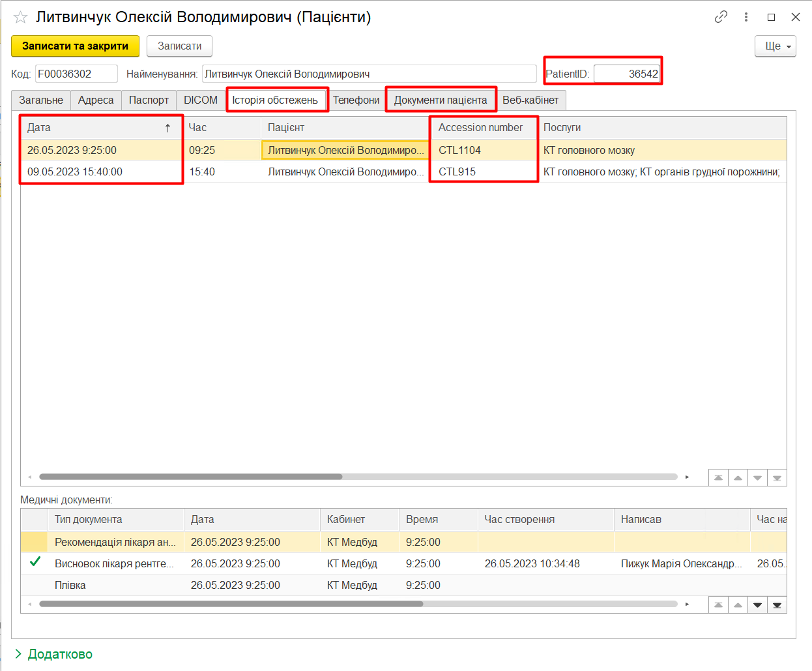
Task: Jump to first row in examination history
Action: coord(718,478)
